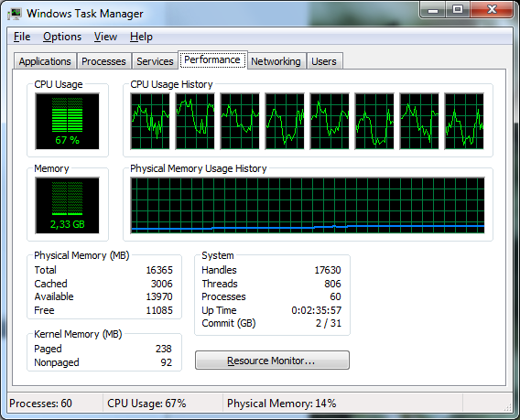Click the Physical Memory (MB) group label
The width and height of the screenshot is (520, 420).
click(81, 255)
